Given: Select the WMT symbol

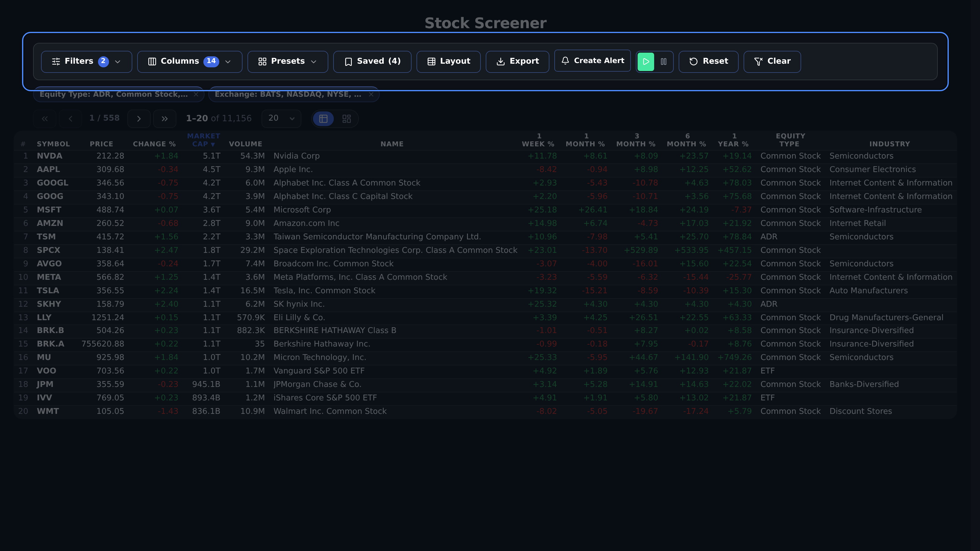Looking at the screenshot, I should (x=47, y=411).
